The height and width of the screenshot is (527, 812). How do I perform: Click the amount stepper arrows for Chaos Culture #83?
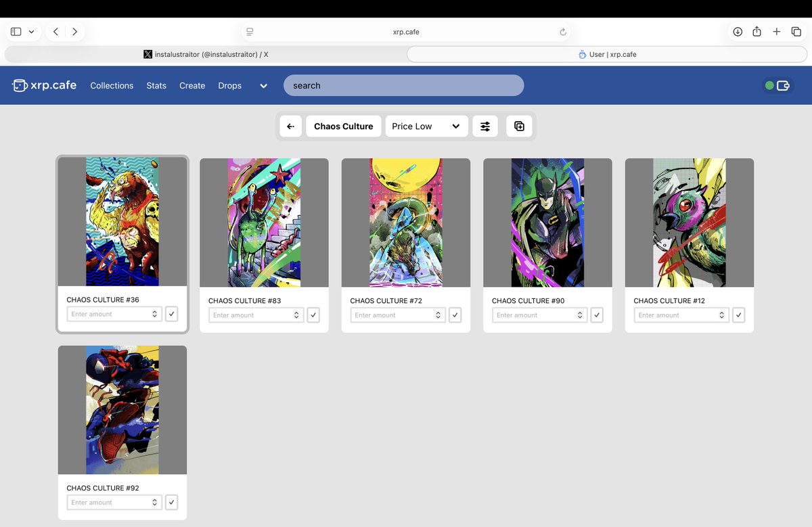click(296, 315)
